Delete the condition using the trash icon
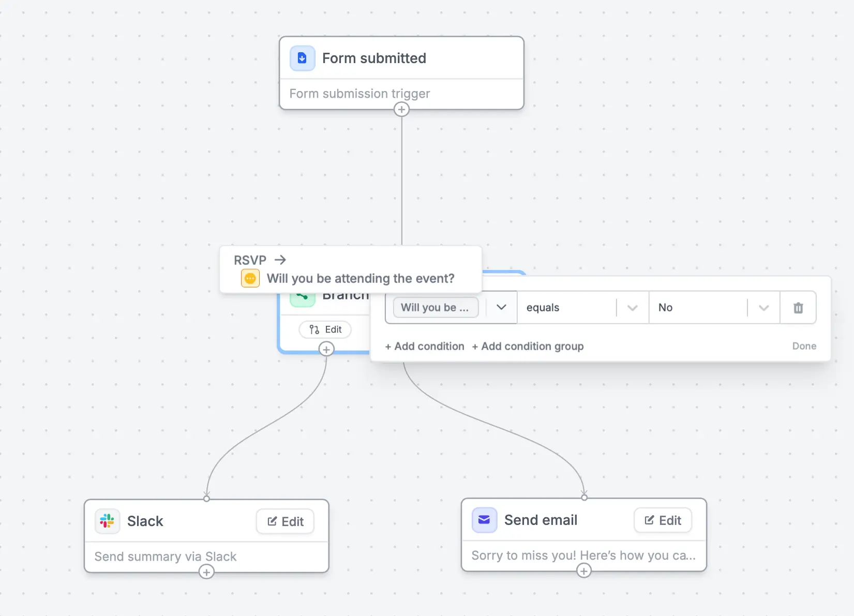This screenshot has height=616, width=854. [798, 307]
